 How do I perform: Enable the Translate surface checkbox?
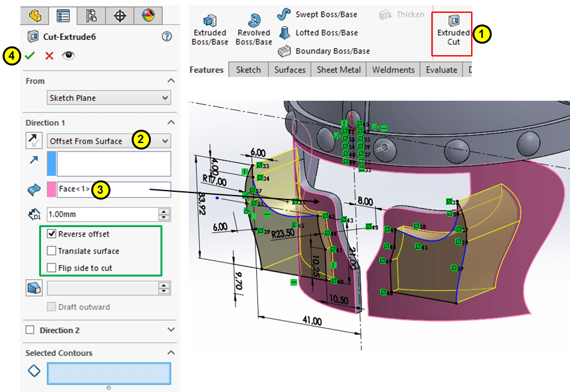[52, 251]
